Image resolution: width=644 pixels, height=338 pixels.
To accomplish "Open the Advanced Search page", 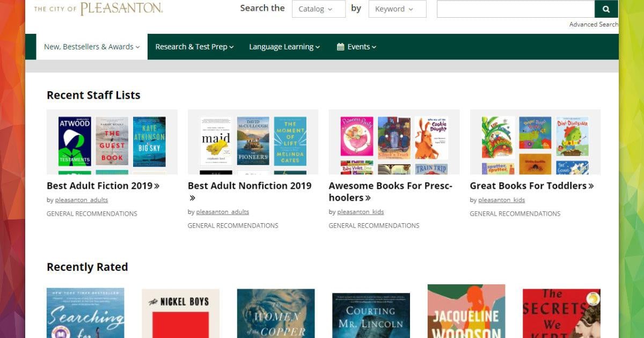I will tap(594, 24).
